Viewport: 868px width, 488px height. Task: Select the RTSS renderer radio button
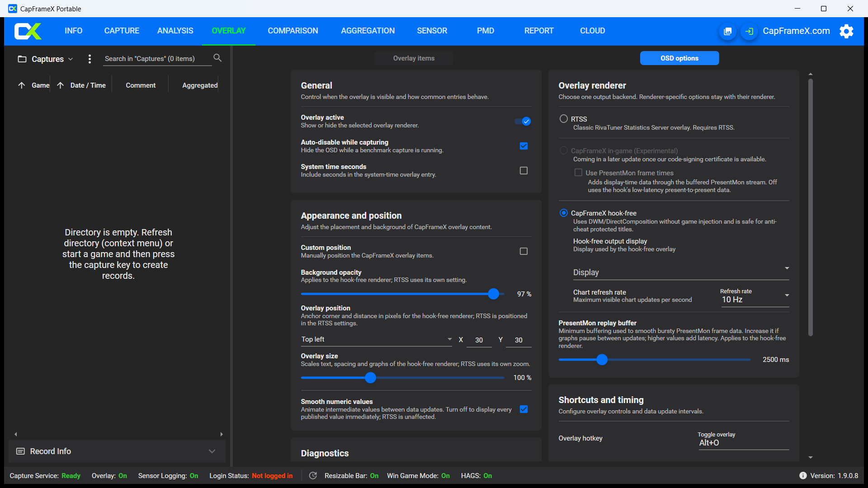point(563,119)
